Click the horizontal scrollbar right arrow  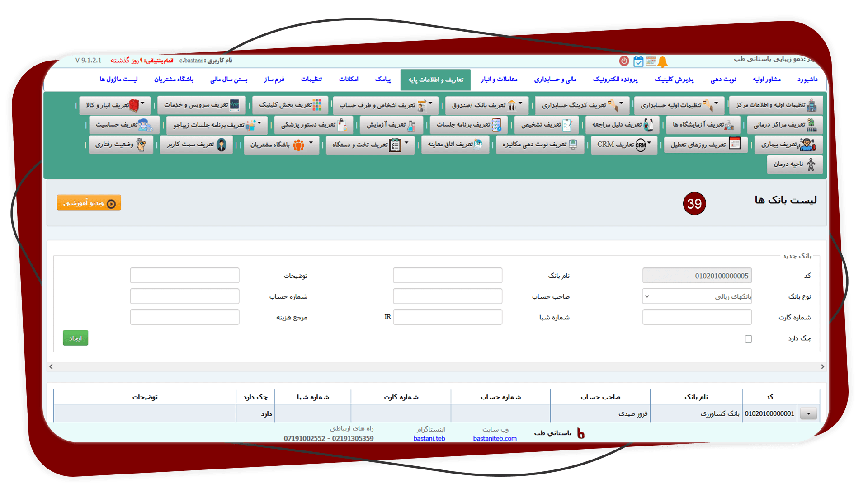coord(822,367)
